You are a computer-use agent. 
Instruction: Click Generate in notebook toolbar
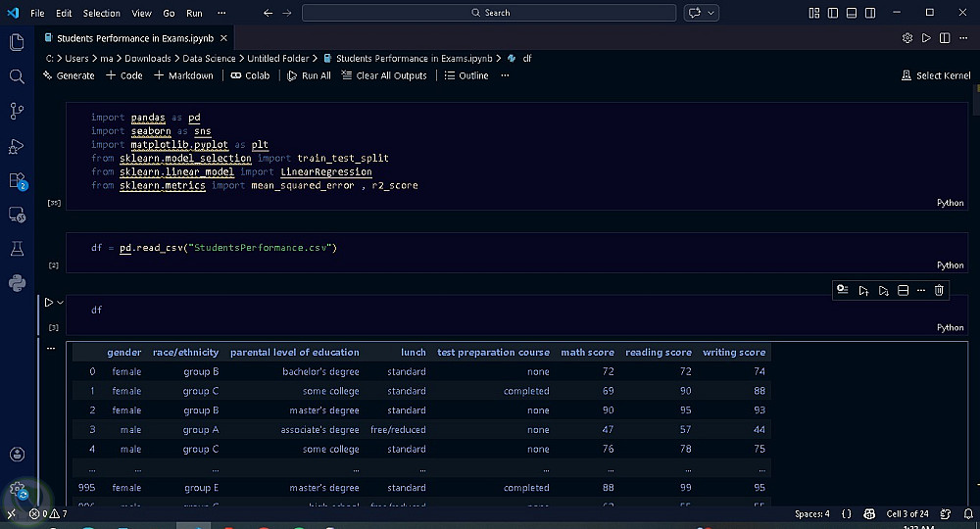pyautogui.click(x=69, y=75)
